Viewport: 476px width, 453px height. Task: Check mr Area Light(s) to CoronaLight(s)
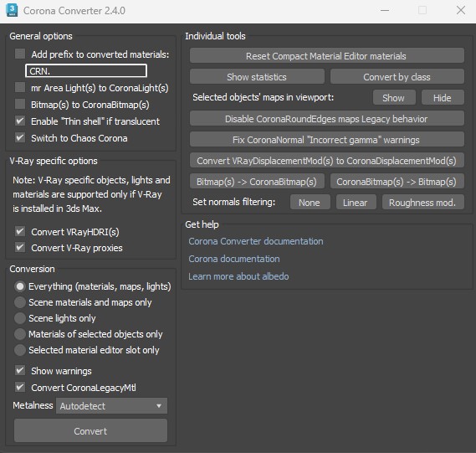(20, 87)
